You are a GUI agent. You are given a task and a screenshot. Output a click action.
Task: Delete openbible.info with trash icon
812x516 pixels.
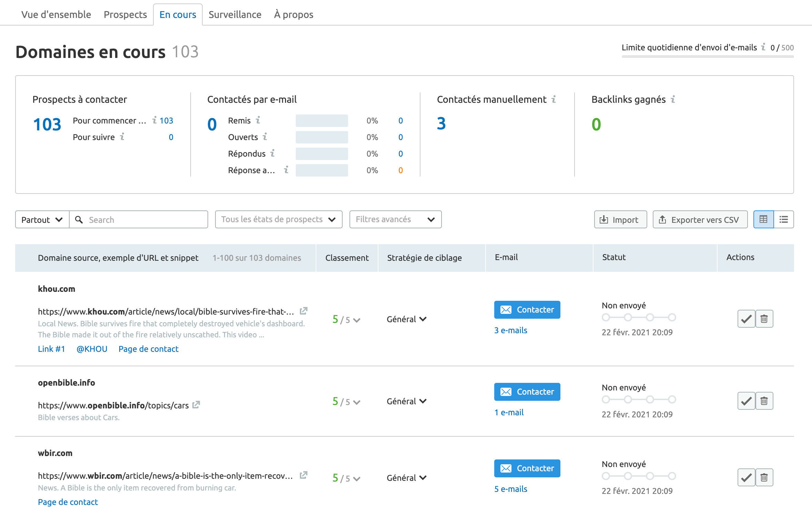pyautogui.click(x=764, y=401)
